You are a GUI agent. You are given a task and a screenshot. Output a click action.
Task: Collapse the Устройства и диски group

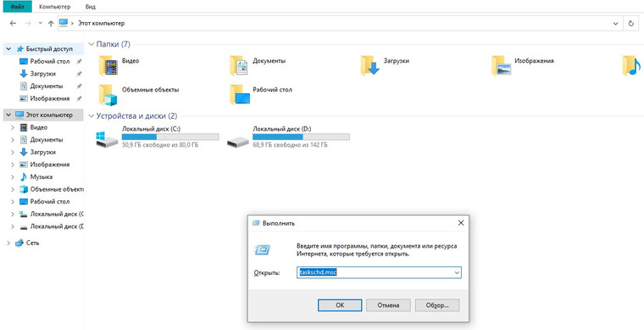(92, 116)
